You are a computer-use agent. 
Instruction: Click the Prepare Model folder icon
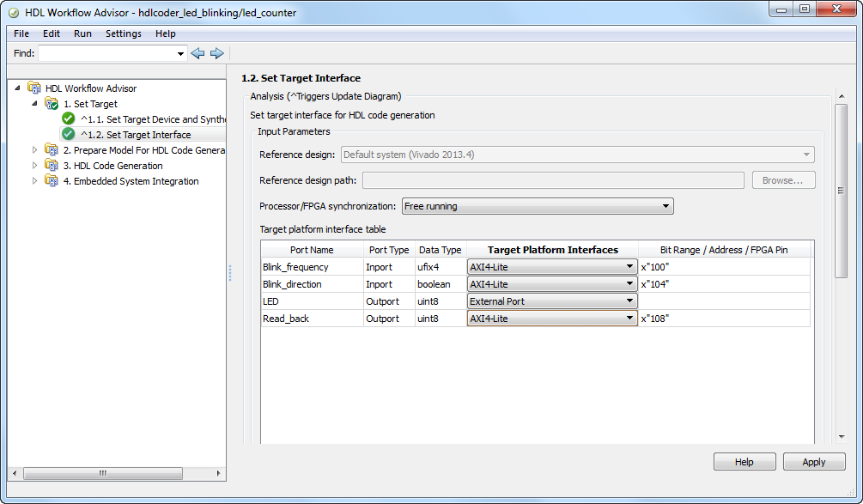click(x=52, y=150)
